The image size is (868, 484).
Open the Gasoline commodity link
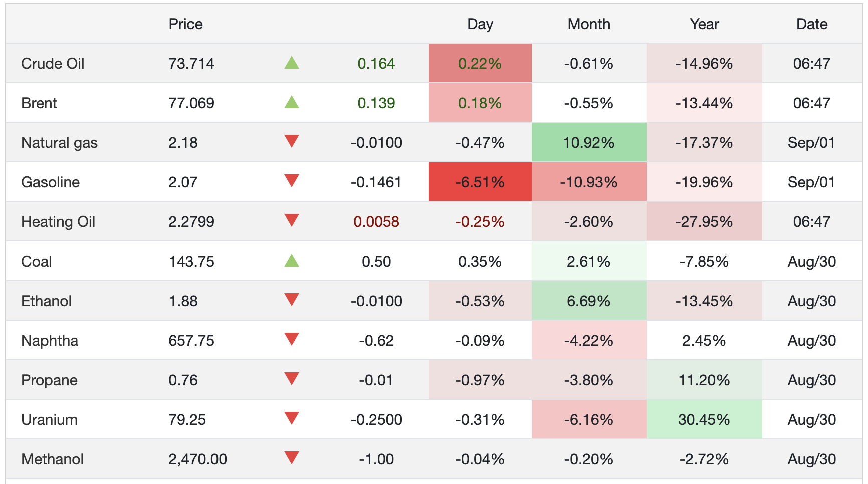[50, 182]
